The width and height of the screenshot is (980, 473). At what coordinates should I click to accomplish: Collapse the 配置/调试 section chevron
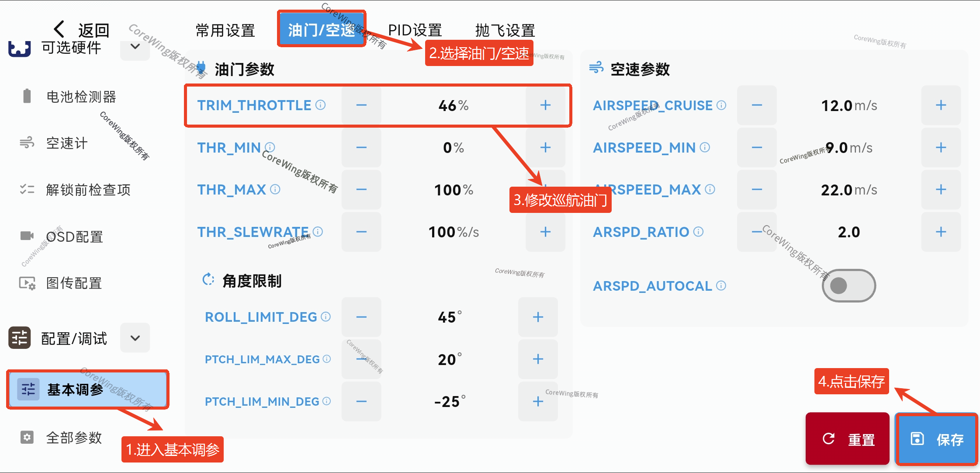[x=135, y=337]
